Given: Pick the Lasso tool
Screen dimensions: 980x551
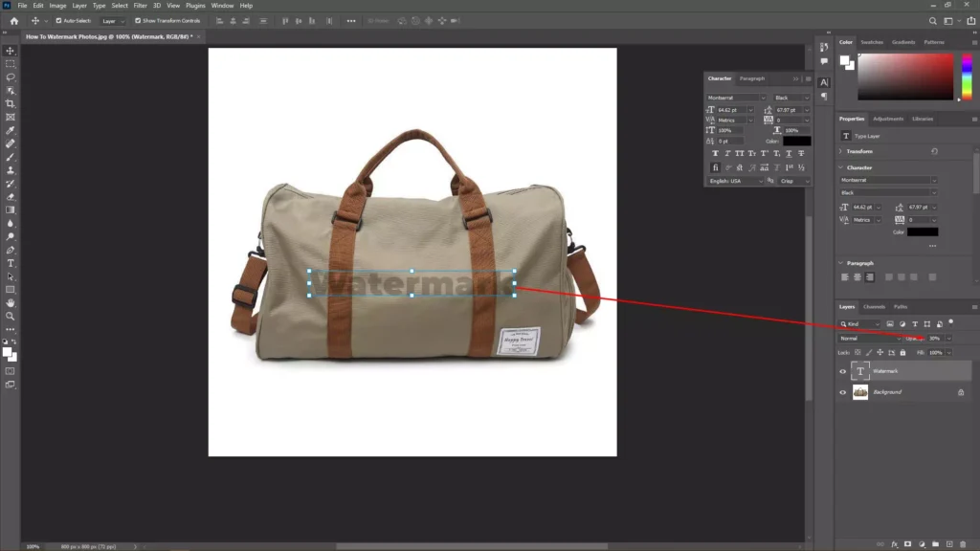Looking at the screenshot, I should [x=10, y=77].
